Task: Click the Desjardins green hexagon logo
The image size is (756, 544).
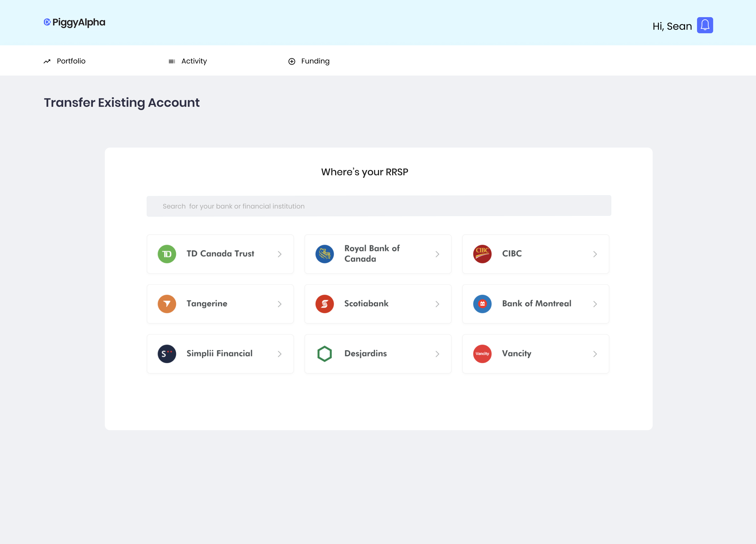Action: 324,353
